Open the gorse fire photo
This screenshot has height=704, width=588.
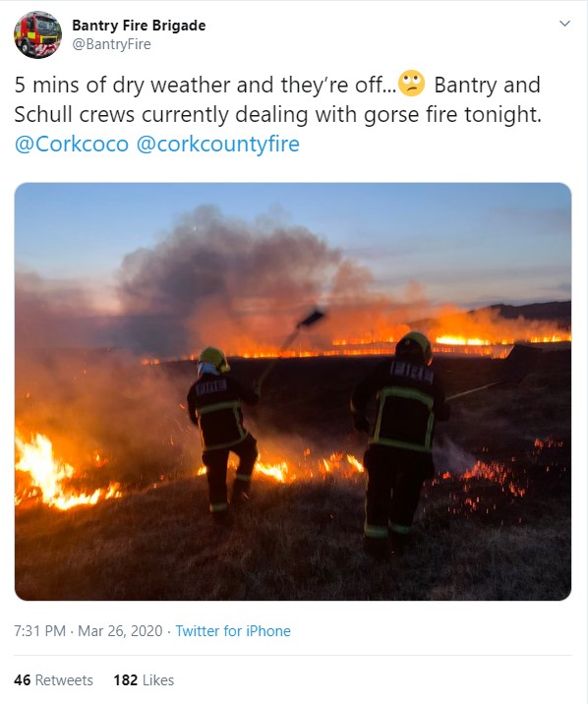[x=293, y=391]
